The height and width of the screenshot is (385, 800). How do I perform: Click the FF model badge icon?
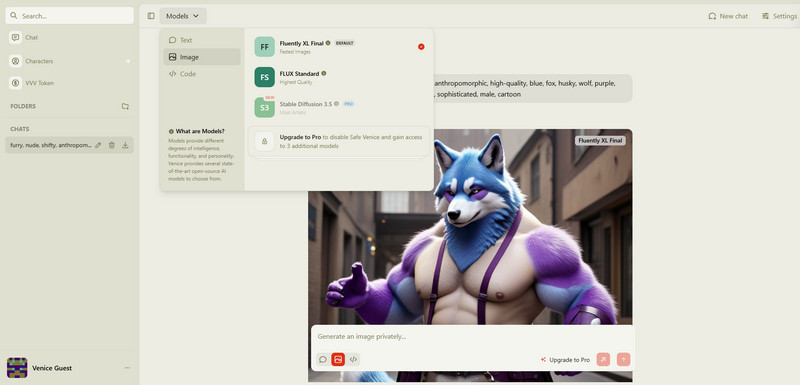(264, 47)
